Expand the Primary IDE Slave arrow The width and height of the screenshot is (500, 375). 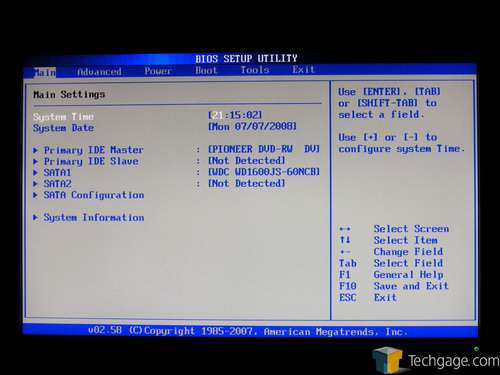[x=35, y=162]
